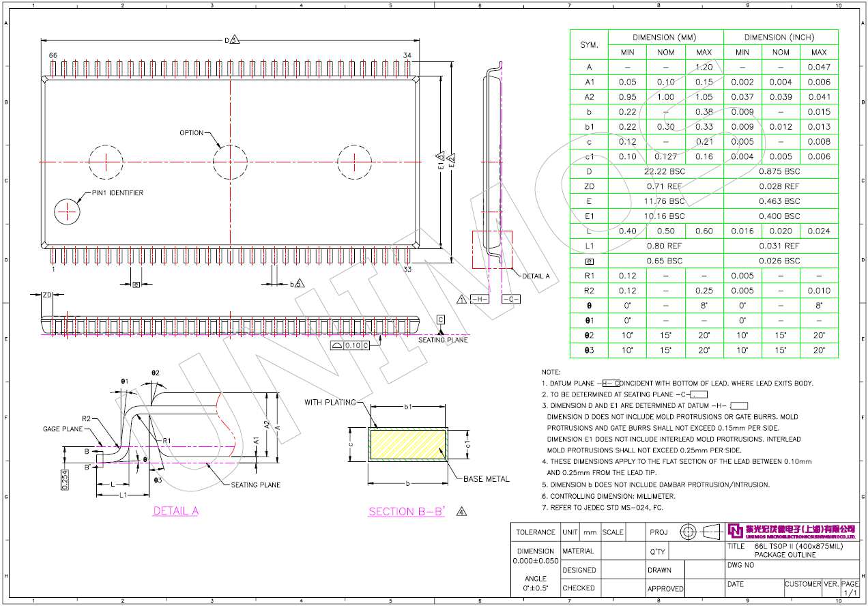Viewport: 868px width, 606px height.
Task: Click the boxed datum C above SEATING PLANE
Action: tap(441, 320)
